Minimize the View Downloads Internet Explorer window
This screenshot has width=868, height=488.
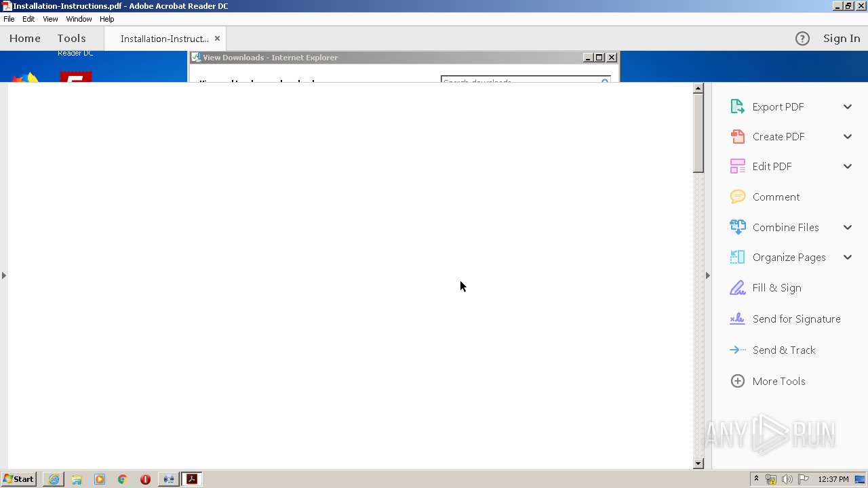point(589,58)
